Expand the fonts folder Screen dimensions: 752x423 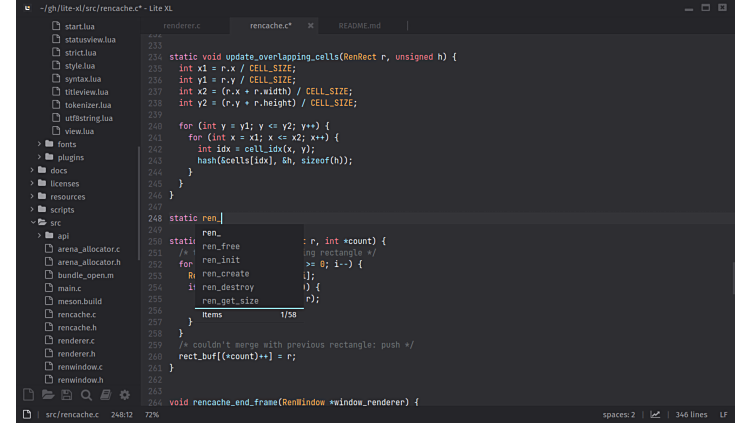point(66,144)
